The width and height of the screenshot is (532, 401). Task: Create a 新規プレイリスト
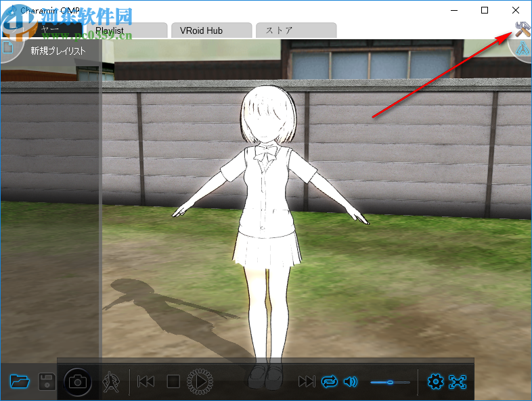[58, 51]
